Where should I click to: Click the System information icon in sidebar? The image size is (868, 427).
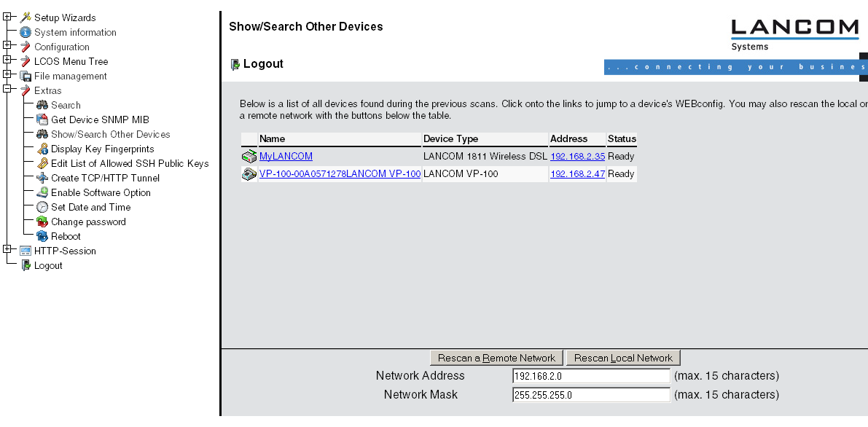[x=26, y=32]
